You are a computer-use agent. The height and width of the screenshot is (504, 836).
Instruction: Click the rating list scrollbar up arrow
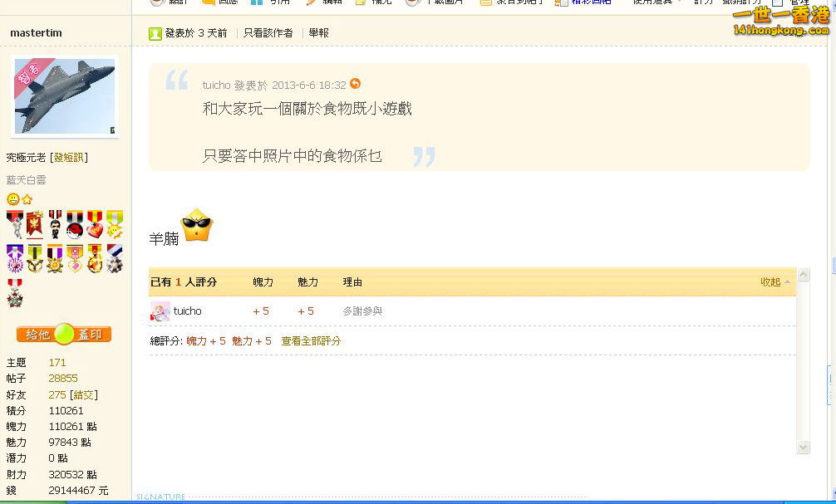click(x=803, y=275)
